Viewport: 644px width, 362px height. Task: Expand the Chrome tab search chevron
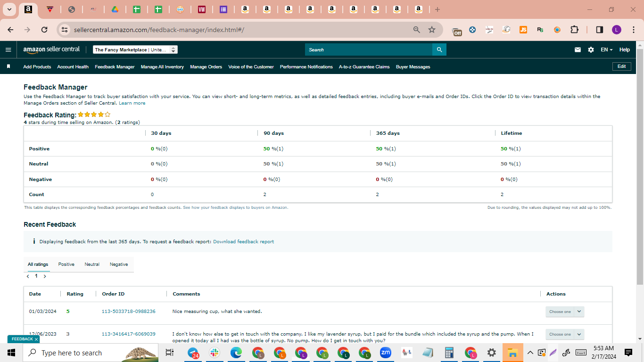9,9
